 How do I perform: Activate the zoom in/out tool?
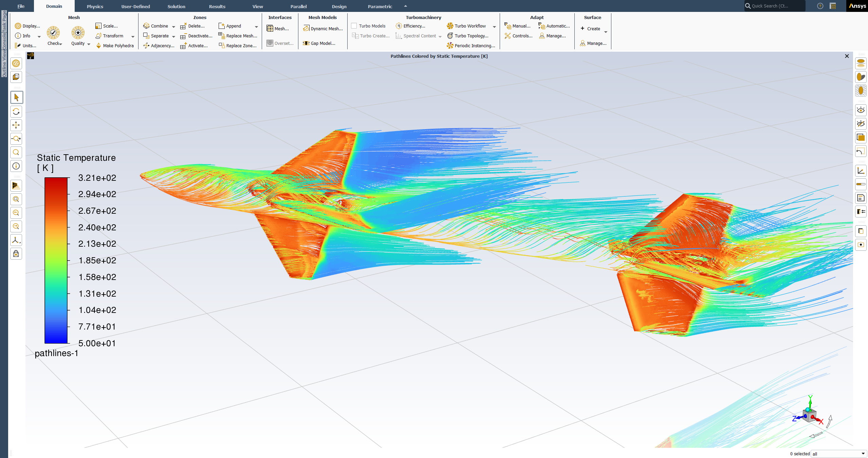[16, 139]
